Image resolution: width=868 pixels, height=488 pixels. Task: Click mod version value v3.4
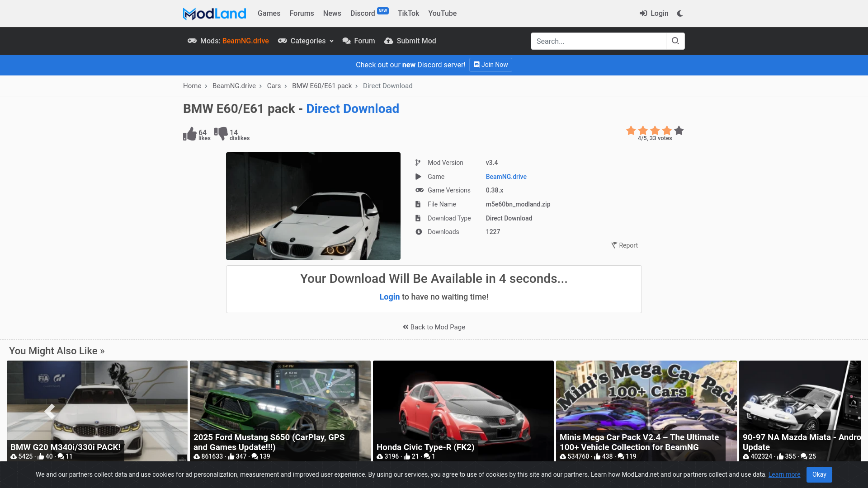pyautogui.click(x=492, y=163)
